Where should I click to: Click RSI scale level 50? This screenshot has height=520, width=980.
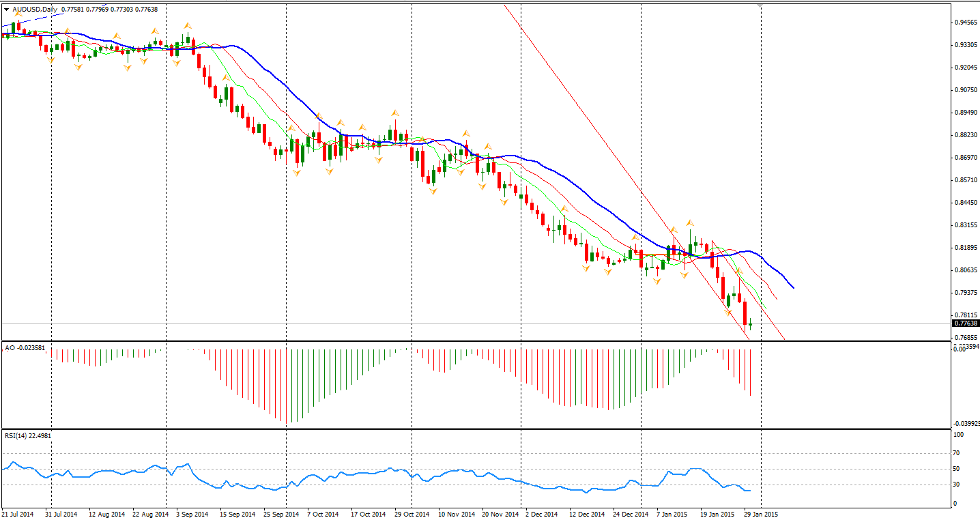point(957,469)
